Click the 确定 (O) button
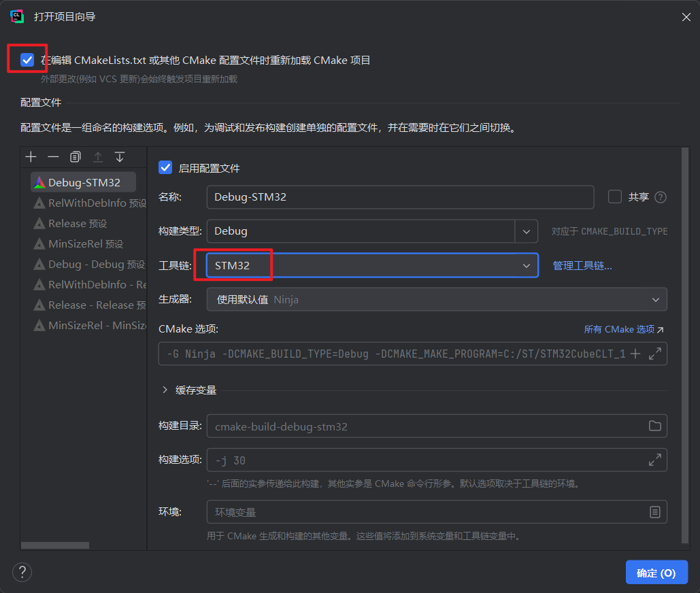Screen dimensions: 700x593 click(x=656, y=573)
